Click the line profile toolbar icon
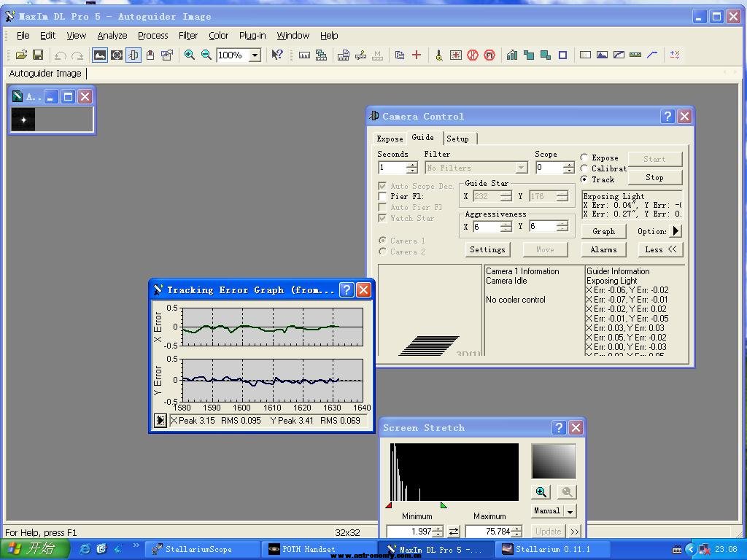Image resolution: width=747 pixels, height=560 pixels. (x=652, y=55)
